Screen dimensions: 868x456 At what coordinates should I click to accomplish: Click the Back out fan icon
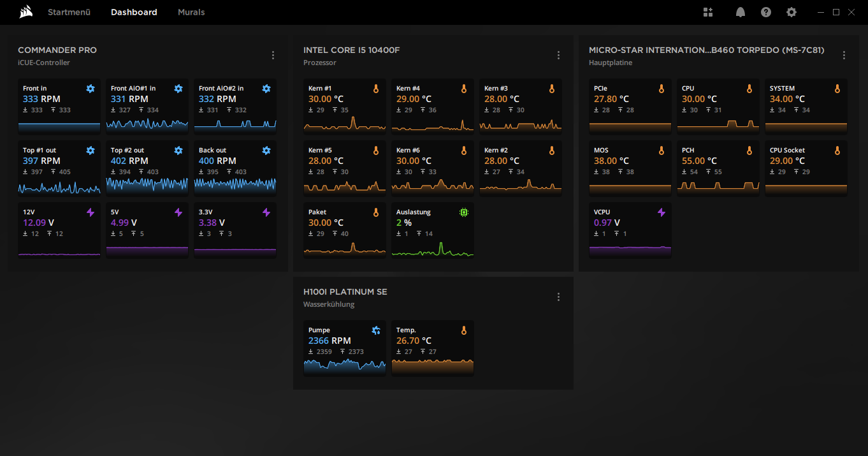266,151
